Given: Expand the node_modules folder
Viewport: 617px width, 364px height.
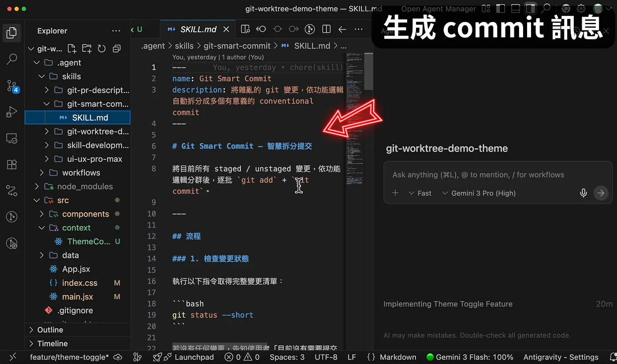Looking at the screenshot, I should 78,186.
